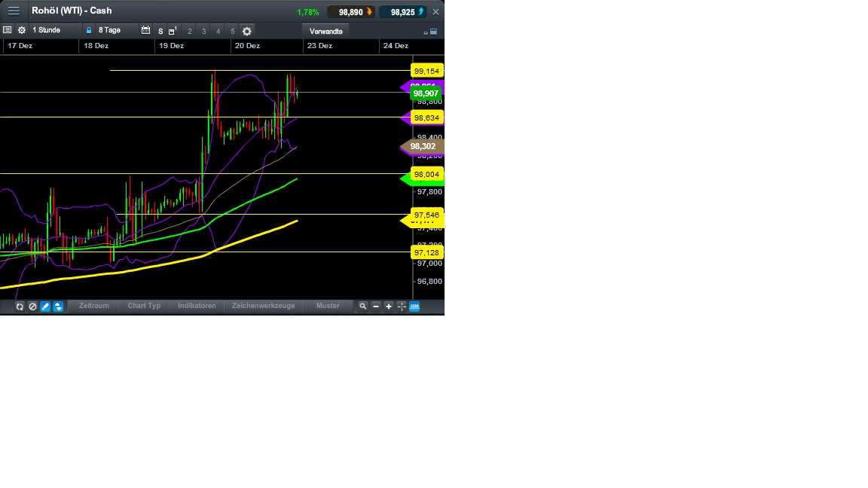Image resolution: width=868 pixels, height=488 pixels.
Task: Expand the Indikatoren menu
Action: 196,306
